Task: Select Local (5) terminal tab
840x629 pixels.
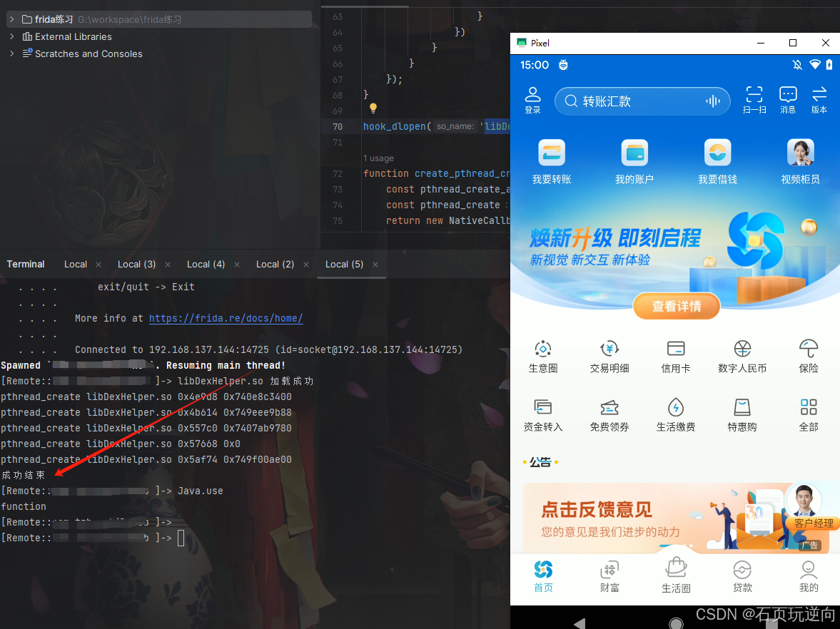Action: pyautogui.click(x=344, y=264)
